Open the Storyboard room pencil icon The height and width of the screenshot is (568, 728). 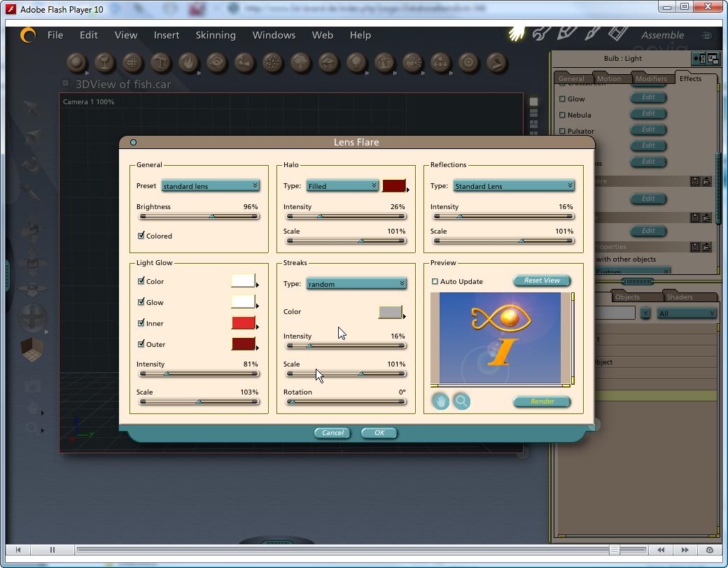567,33
